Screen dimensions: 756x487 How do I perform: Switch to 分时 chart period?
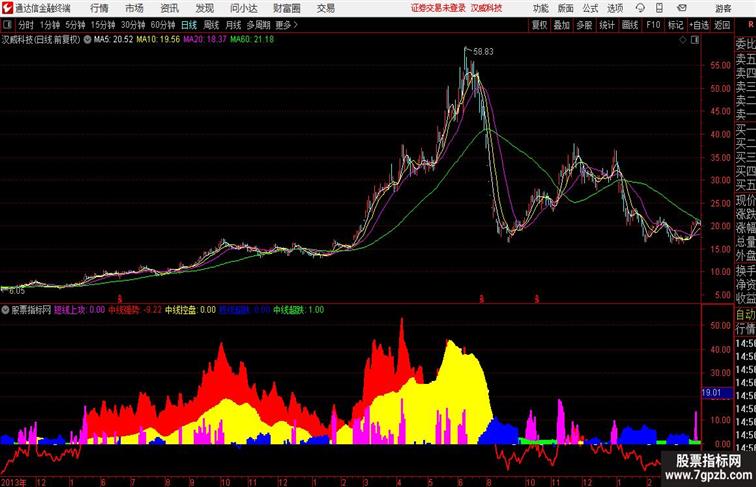pyautogui.click(x=26, y=25)
